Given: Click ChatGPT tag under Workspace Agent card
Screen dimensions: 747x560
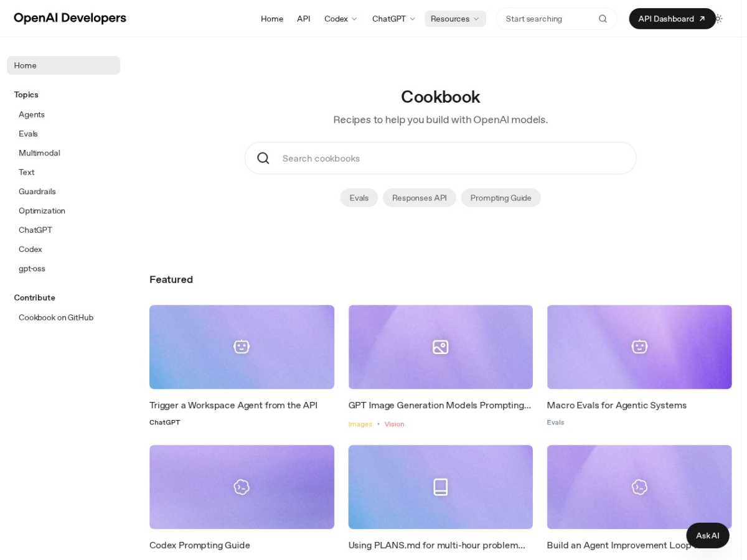Looking at the screenshot, I should (x=165, y=422).
